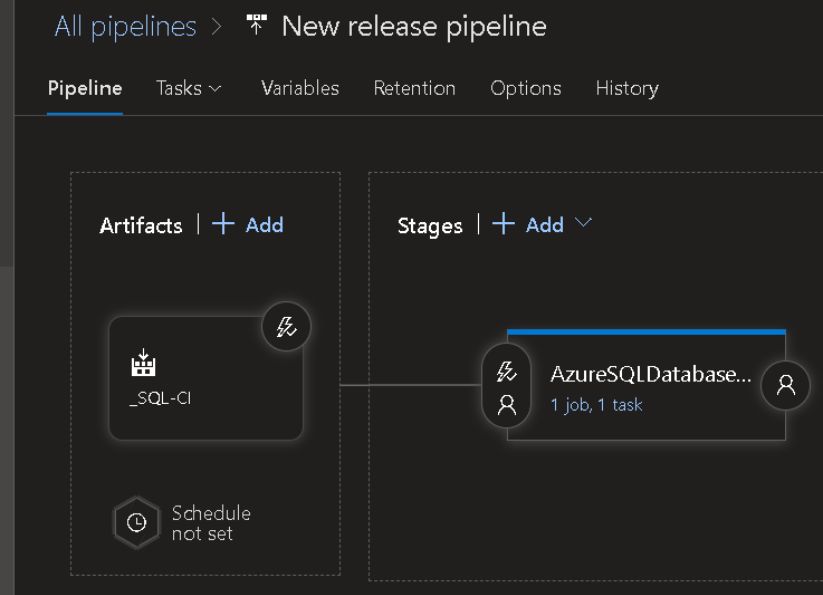Click the schedule clock icon
Image resolution: width=823 pixels, height=595 pixels.
click(137, 522)
